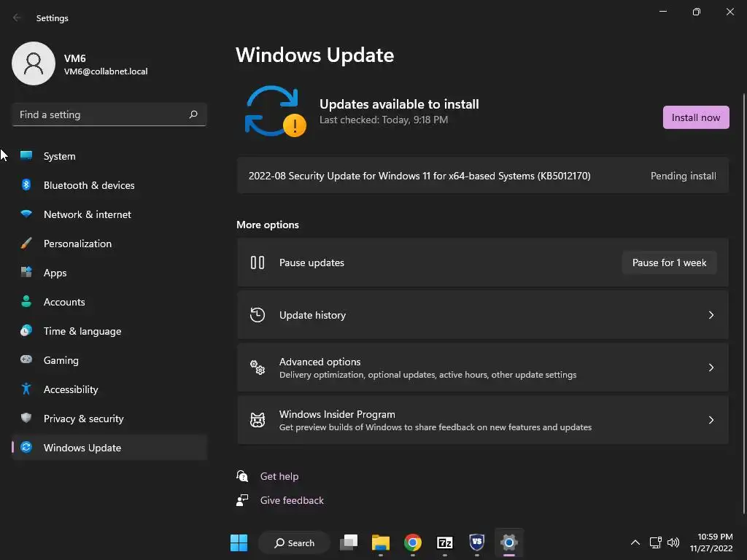
Task: Navigate to Accounts settings
Action: click(109, 301)
